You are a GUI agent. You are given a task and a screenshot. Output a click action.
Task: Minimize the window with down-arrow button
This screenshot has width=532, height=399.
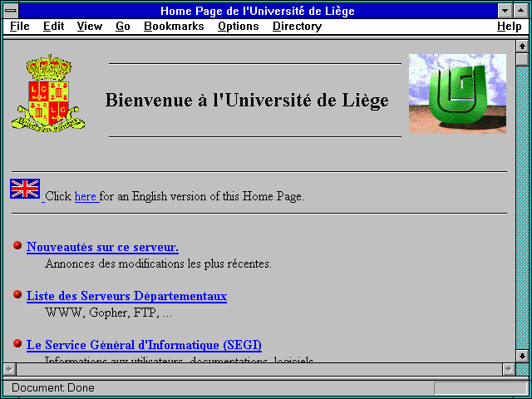tap(505, 11)
